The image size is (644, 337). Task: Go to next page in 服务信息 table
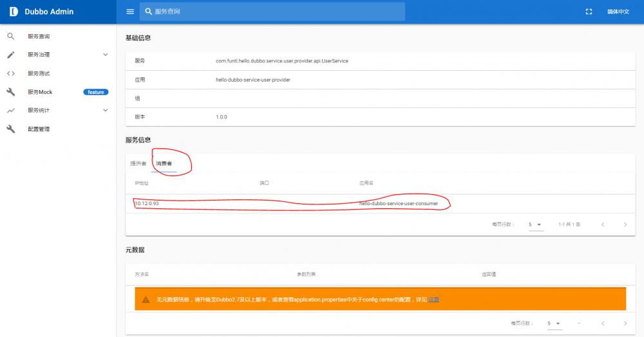point(625,224)
